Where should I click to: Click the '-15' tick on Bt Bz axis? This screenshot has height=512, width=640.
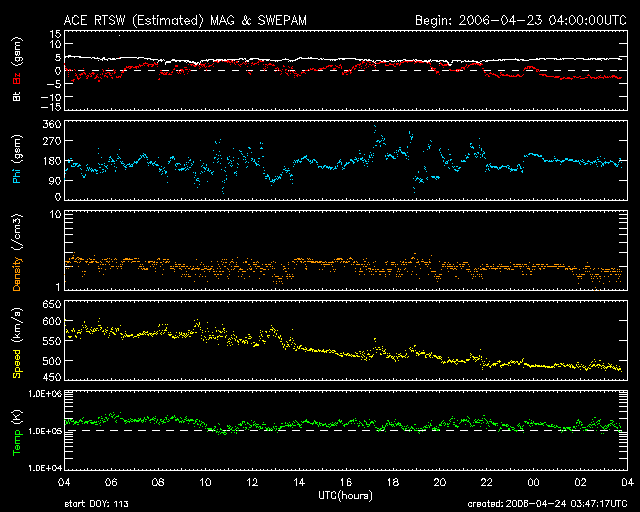[x=52, y=107]
